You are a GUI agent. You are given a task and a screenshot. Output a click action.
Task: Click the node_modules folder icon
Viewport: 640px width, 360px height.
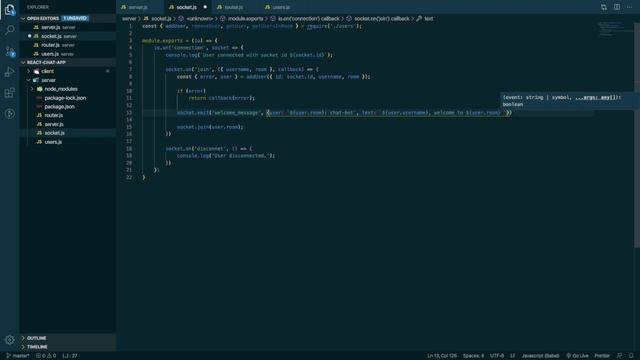click(40, 89)
